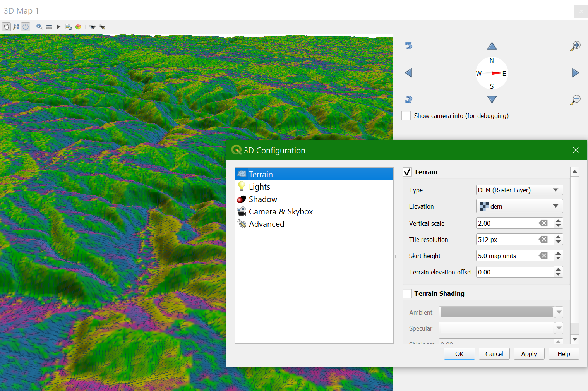Click Save as Image icon
The height and width of the screenshot is (391, 588).
click(69, 27)
